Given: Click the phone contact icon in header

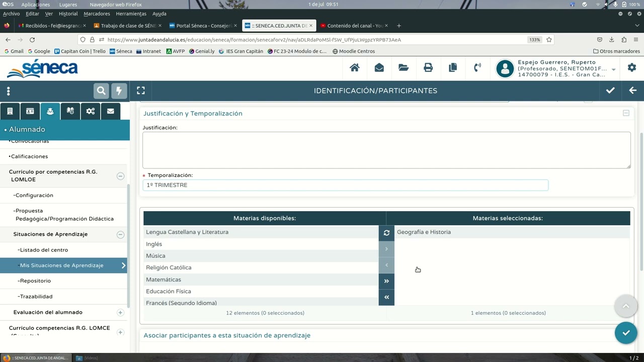Looking at the screenshot, I should tap(477, 67).
